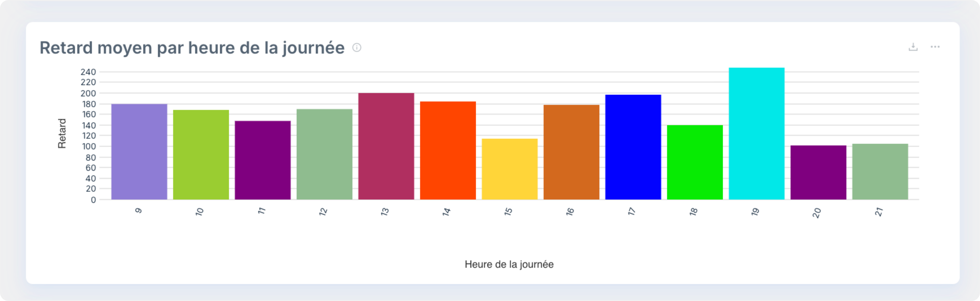The image size is (980, 301).
Task: Click the yellow bar for hour 15
Action: [x=509, y=169]
